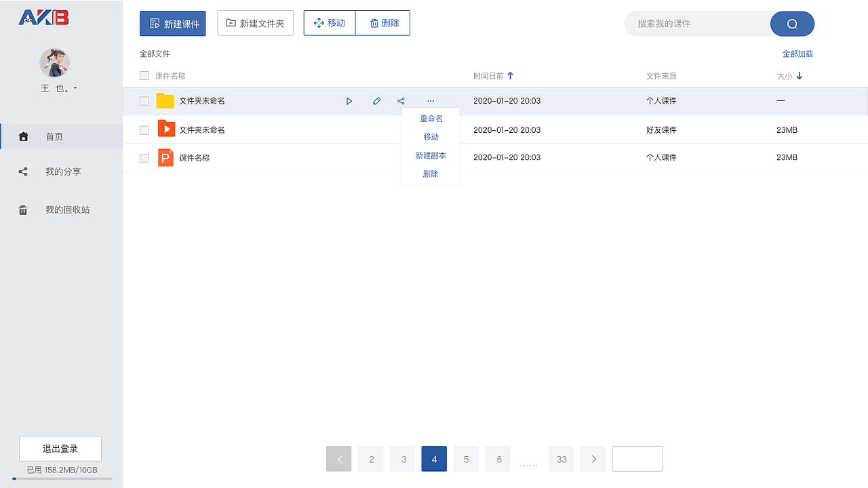Choose 新建副本 in the context menu
This screenshot has width=868, height=488.
click(431, 155)
